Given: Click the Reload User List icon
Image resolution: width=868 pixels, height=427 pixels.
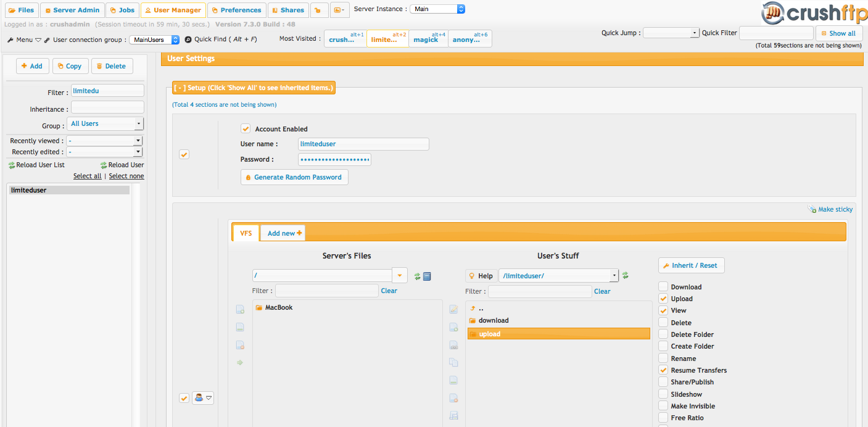Looking at the screenshot, I should click(x=12, y=165).
